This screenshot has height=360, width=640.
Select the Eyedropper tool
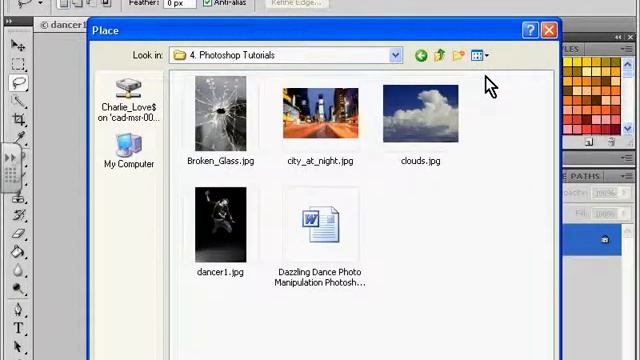point(19,138)
